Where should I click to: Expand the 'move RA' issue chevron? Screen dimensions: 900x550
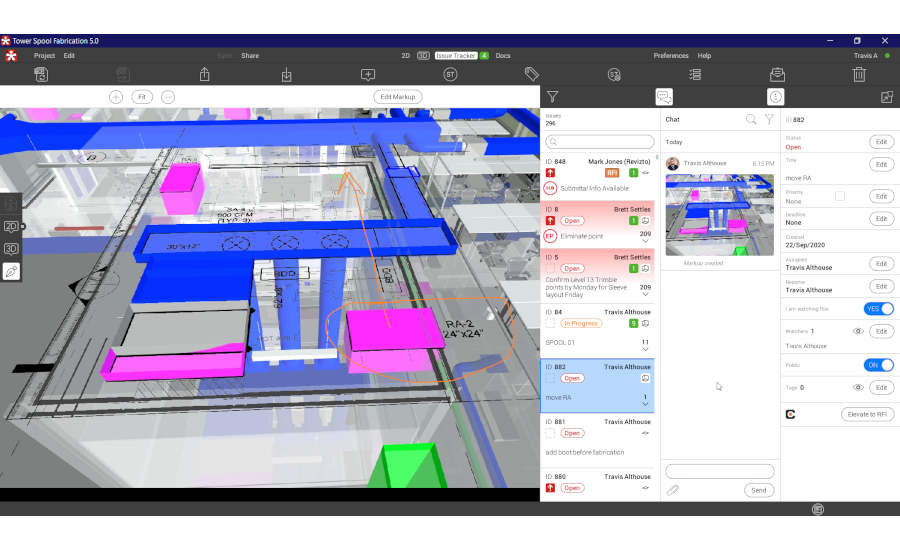tap(645, 406)
